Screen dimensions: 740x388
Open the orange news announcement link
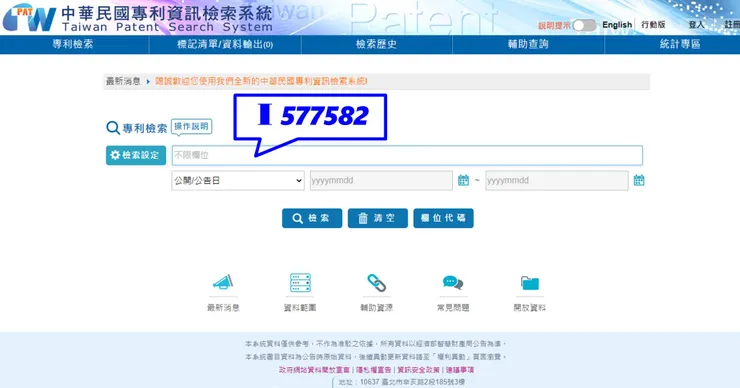(261, 81)
